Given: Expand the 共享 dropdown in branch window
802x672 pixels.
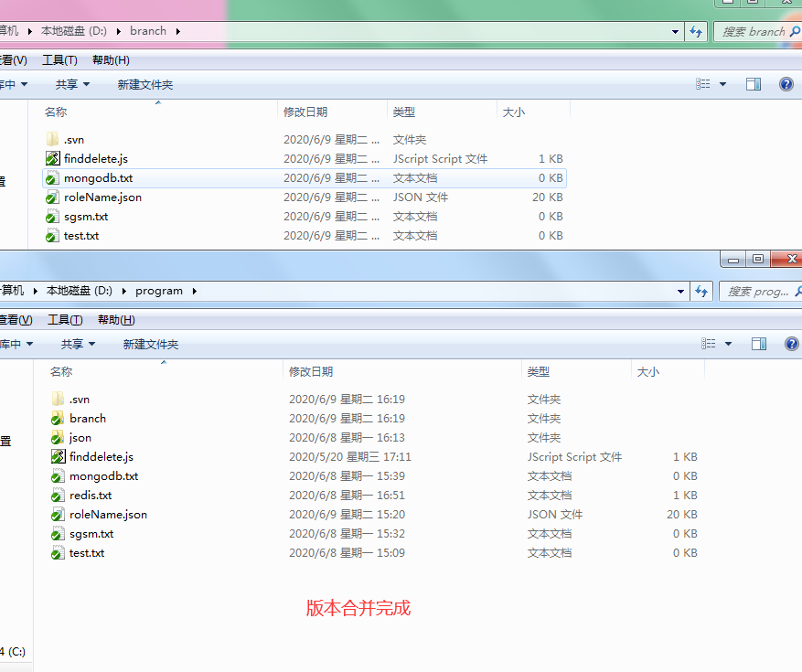Looking at the screenshot, I should [72, 84].
